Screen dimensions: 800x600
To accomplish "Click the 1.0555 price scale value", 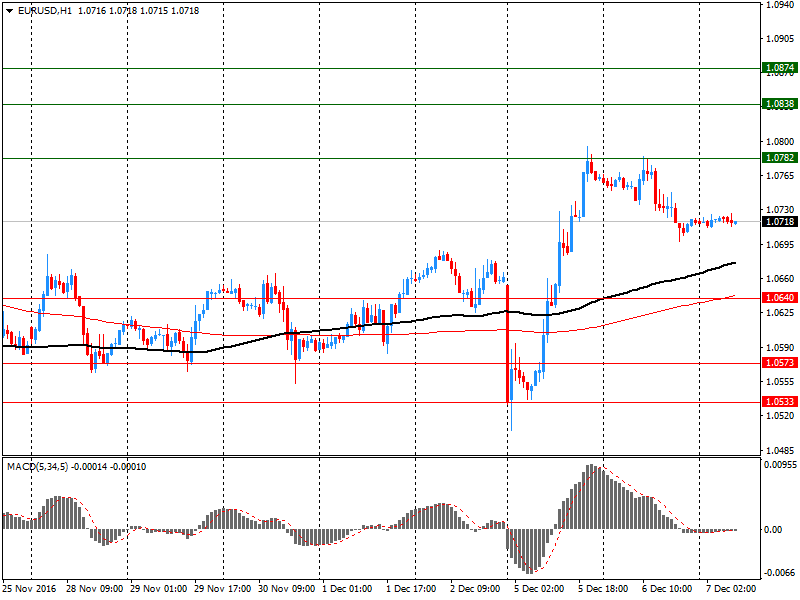I will pyautogui.click(x=780, y=382).
